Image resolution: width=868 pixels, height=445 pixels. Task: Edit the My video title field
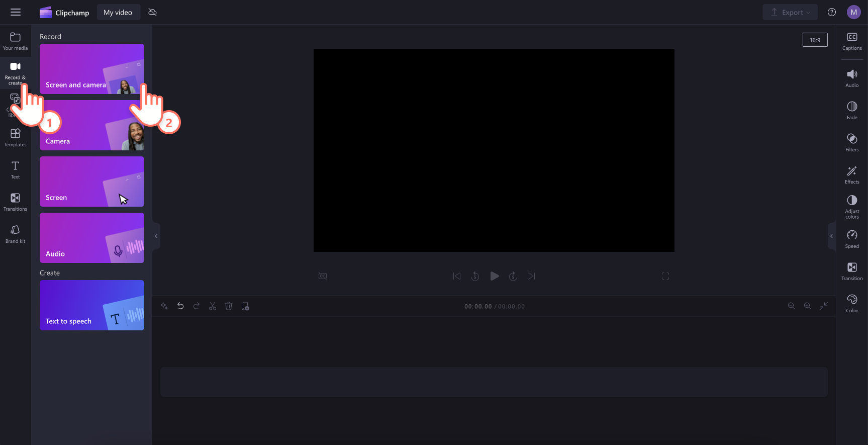pyautogui.click(x=118, y=13)
